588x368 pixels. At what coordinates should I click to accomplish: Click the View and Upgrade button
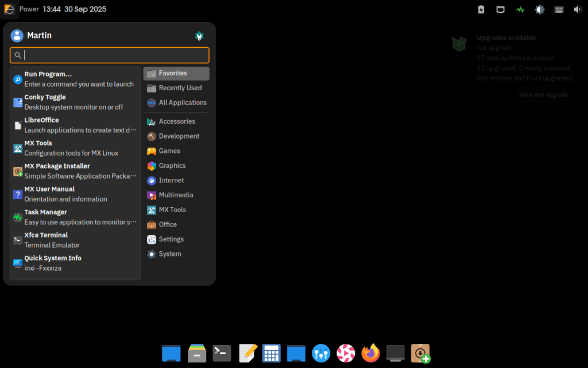point(543,94)
